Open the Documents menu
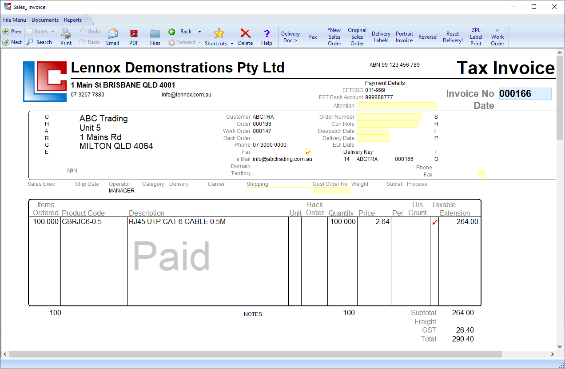 click(45, 20)
